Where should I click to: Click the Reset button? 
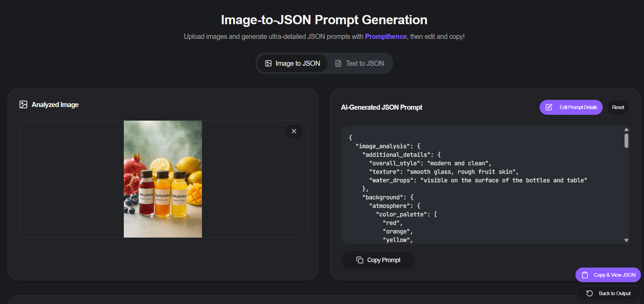(x=618, y=107)
